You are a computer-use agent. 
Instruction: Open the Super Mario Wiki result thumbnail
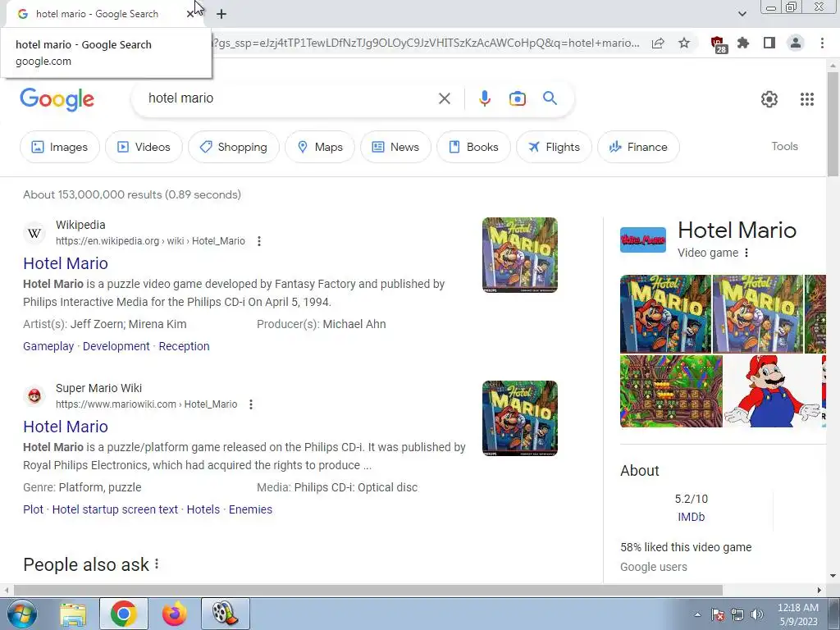click(519, 418)
